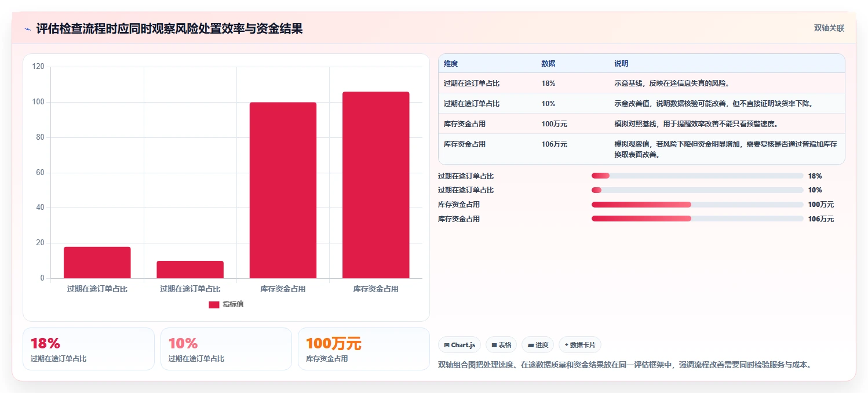The height and width of the screenshot is (393, 868).
Task: Click 过期在途订单占比 in the table's 10% row
Action: coord(472,104)
